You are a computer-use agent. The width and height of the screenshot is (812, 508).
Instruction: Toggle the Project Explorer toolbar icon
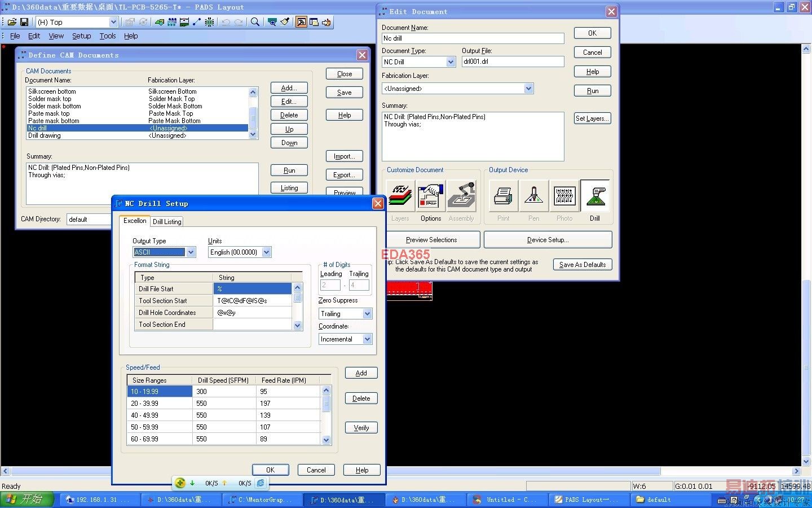pos(314,22)
